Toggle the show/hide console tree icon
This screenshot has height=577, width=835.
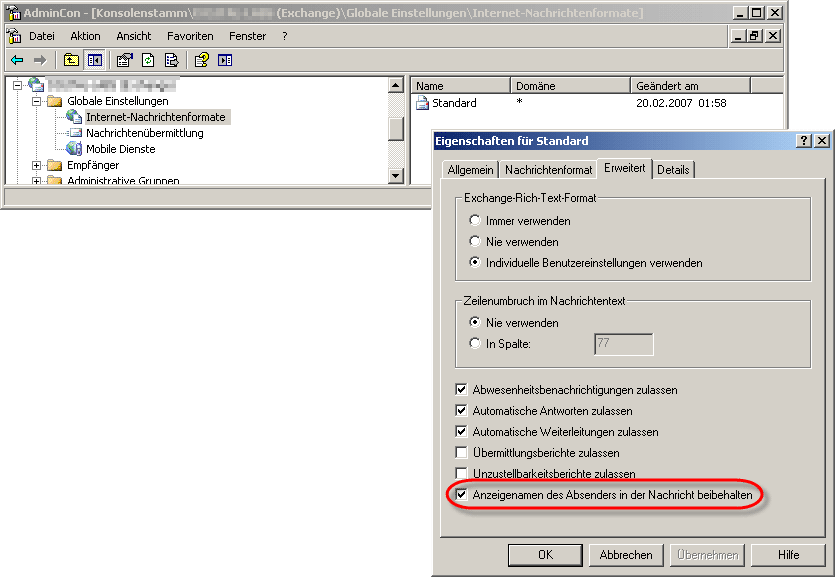(x=93, y=60)
